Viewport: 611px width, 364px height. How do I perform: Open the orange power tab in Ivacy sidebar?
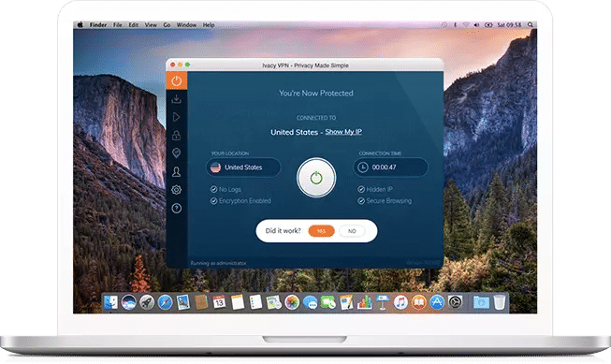(177, 80)
